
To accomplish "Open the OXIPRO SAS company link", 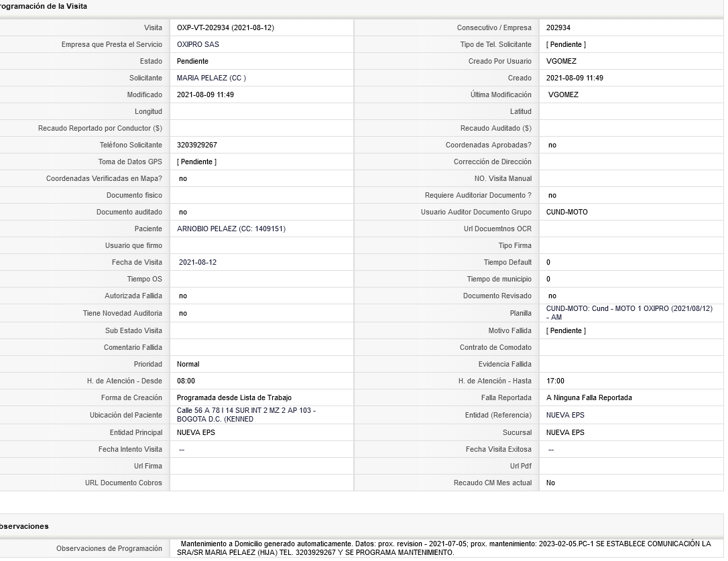I will coord(198,45).
